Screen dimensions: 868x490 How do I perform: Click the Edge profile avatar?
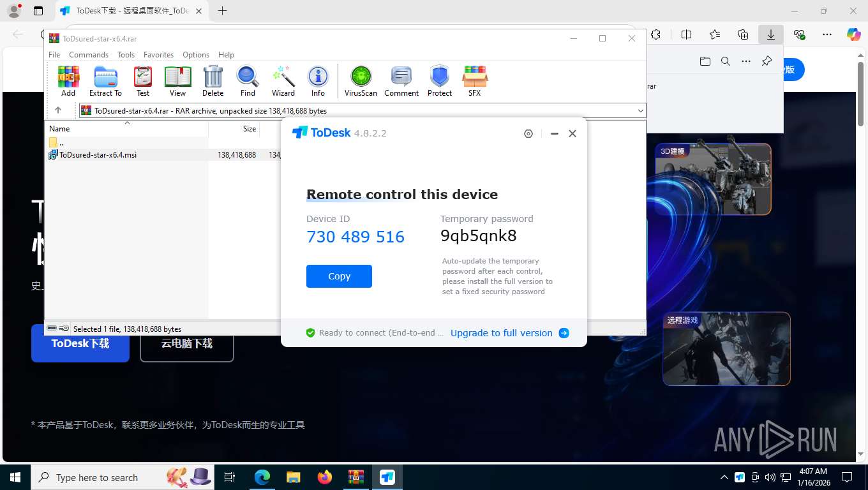(x=14, y=11)
